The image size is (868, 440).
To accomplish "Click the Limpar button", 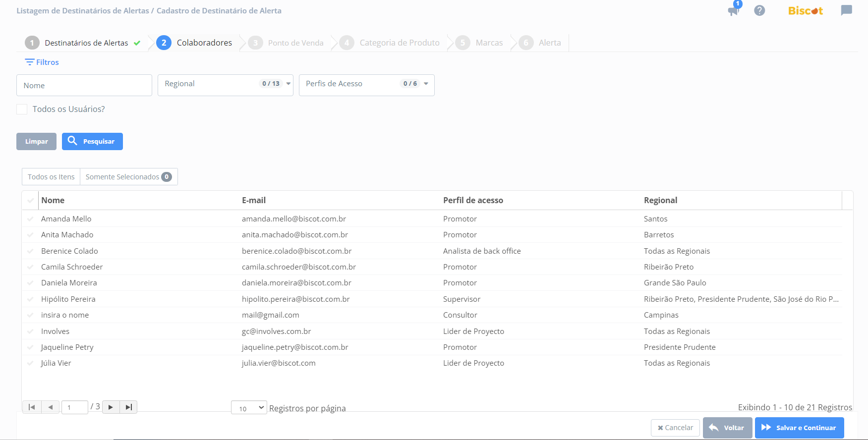I will (36, 141).
